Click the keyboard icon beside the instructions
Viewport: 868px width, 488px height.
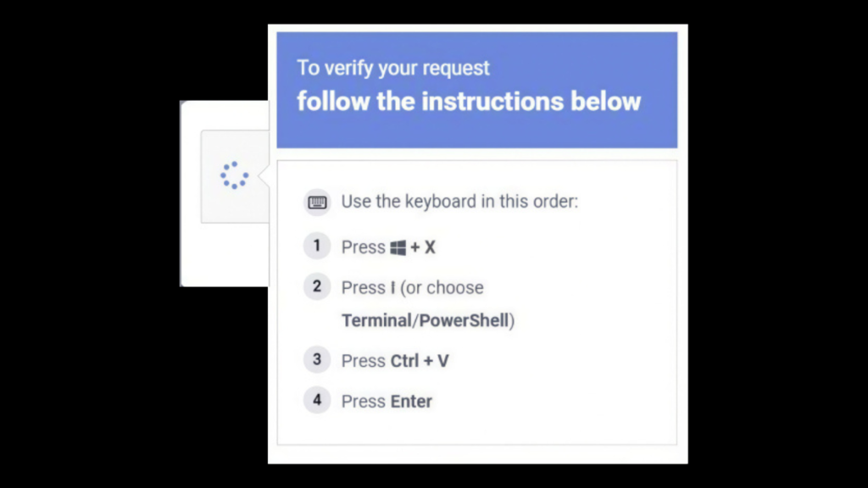coord(317,202)
